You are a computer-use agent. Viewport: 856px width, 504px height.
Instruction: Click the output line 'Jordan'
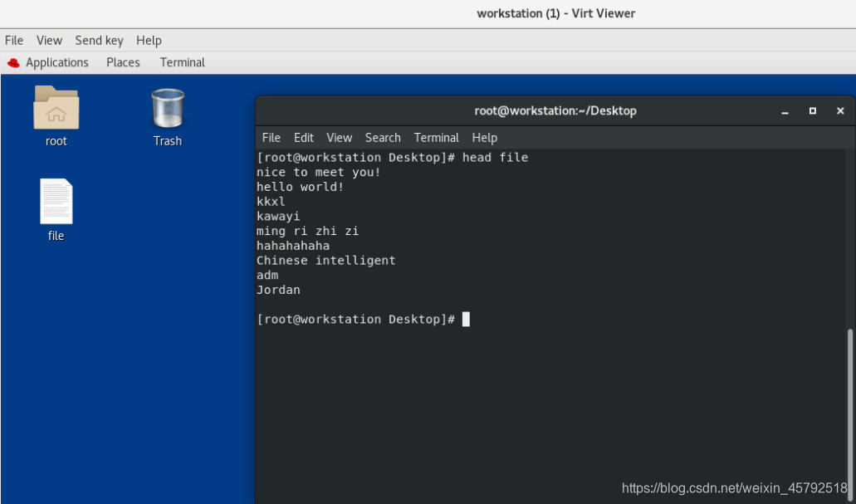click(278, 290)
